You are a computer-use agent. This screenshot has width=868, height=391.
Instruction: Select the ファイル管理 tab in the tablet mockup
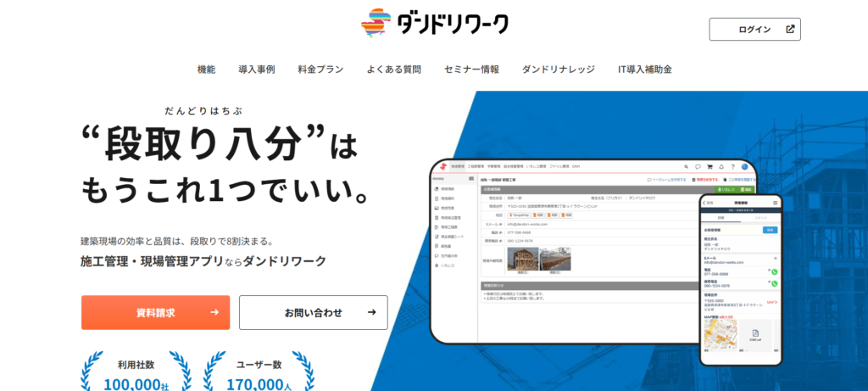click(559, 166)
